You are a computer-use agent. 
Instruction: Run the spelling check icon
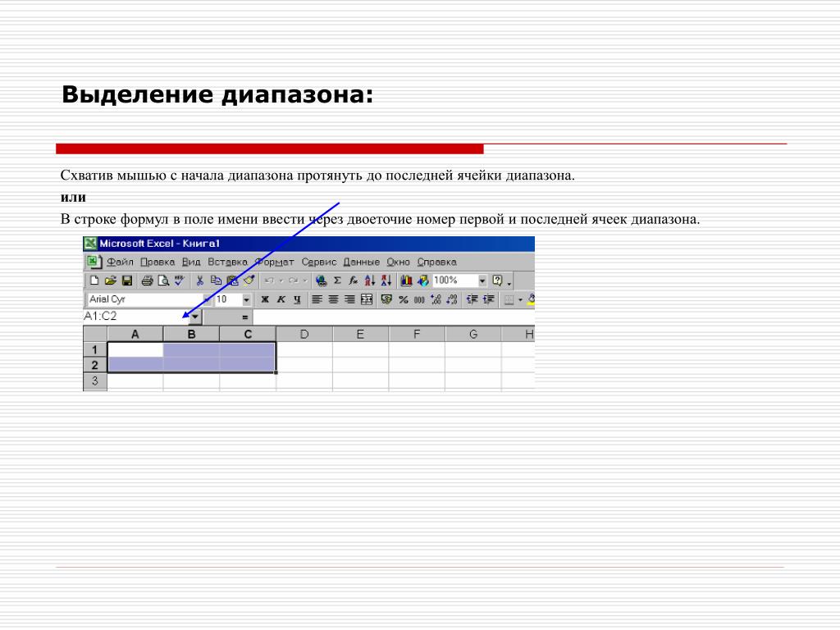click(180, 281)
